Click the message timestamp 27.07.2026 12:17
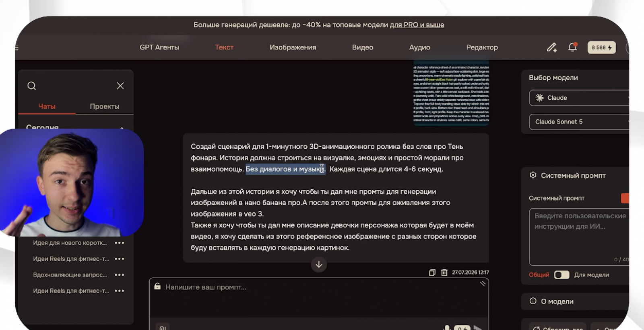644x330 pixels. (471, 273)
